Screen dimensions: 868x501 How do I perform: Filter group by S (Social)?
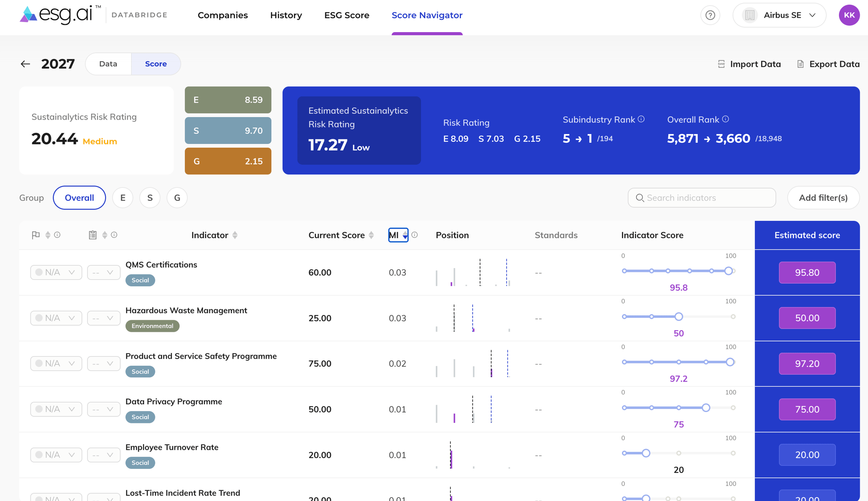click(150, 198)
